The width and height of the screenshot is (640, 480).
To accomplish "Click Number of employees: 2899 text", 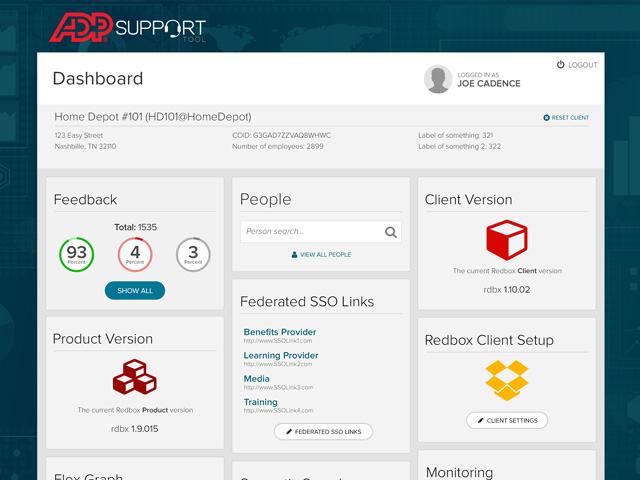I will point(278,146).
